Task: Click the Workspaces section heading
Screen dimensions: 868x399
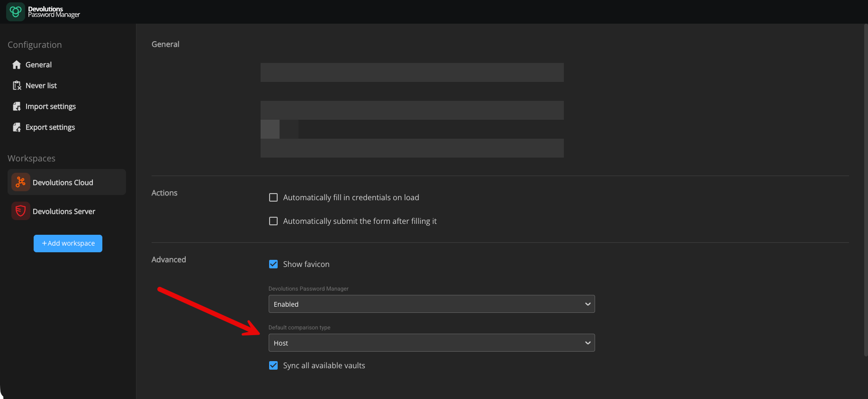Action: point(31,159)
